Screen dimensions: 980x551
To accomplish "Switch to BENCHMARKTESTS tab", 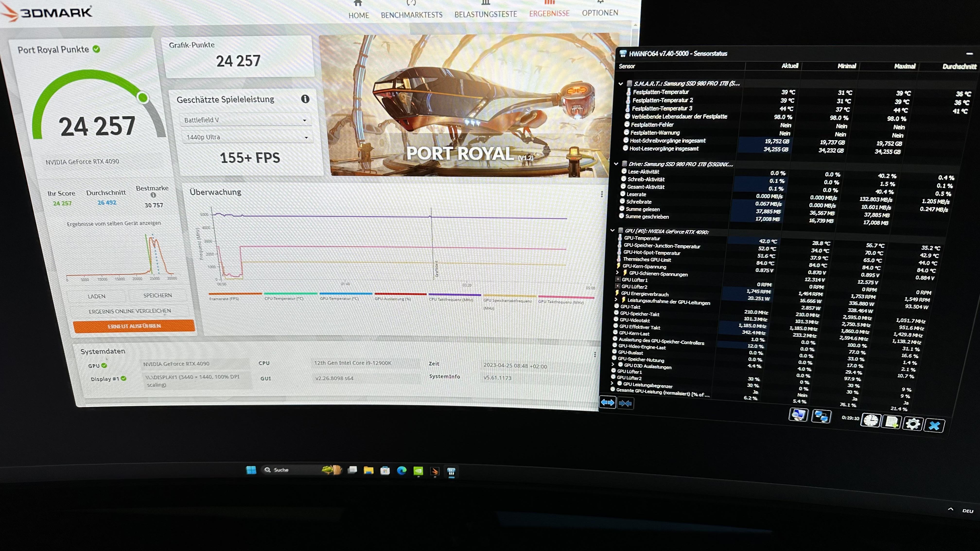I will [412, 15].
